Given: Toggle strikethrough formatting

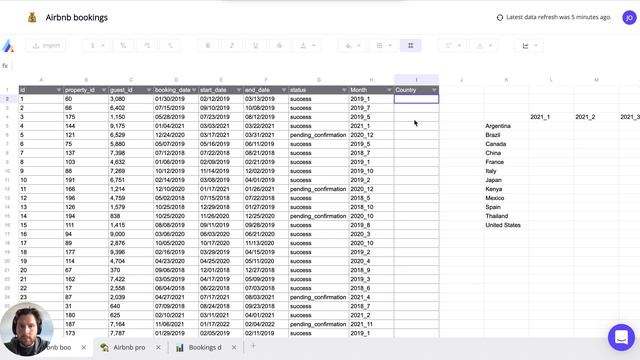Looking at the screenshot, I should tap(279, 45).
